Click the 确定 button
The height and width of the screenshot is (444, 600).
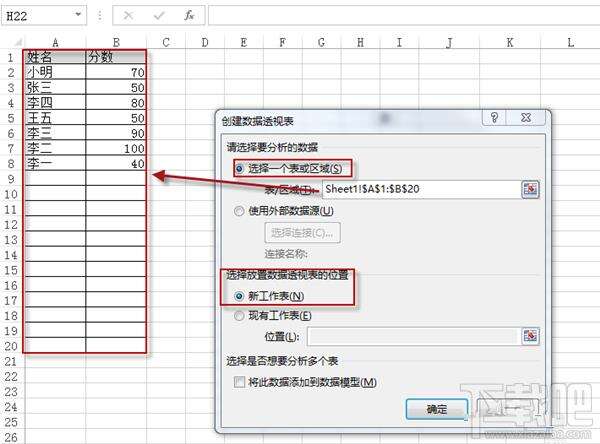[437, 410]
